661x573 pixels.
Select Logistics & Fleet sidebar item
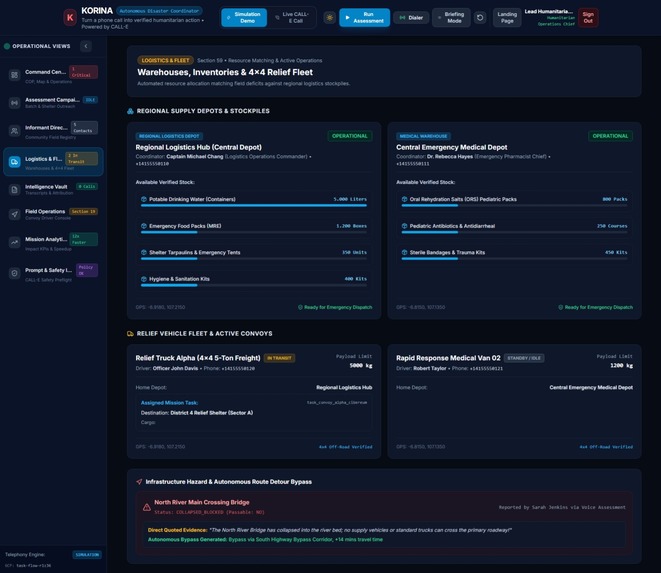point(53,161)
